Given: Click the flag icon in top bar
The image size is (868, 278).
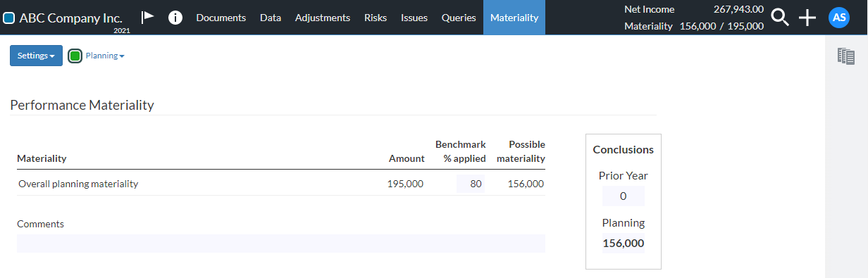Looking at the screenshot, I should coord(147,18).
